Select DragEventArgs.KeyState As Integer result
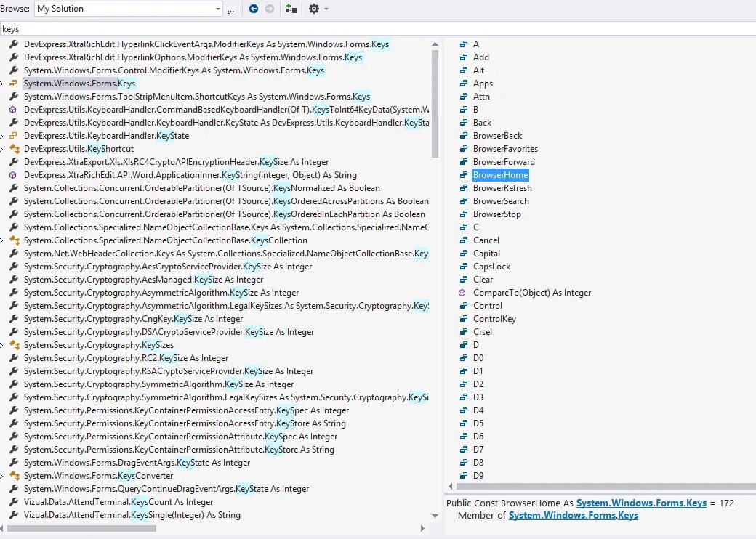 click(137, 463)
